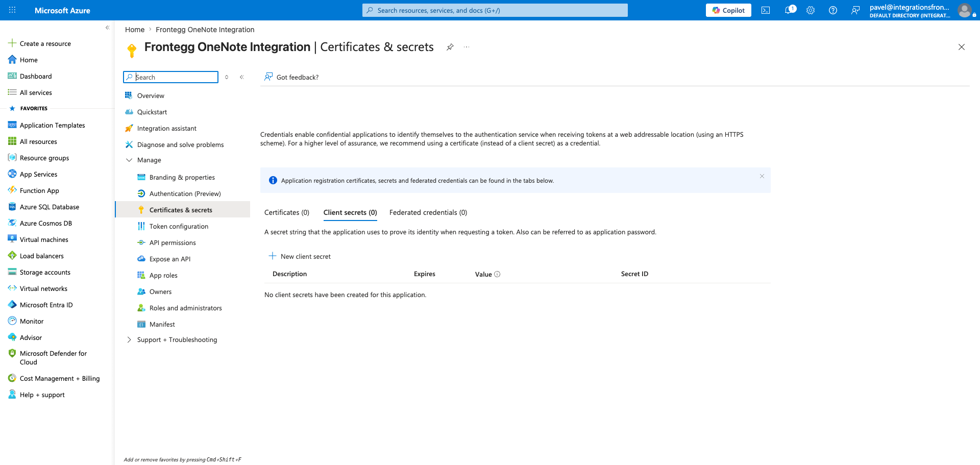Open Monitor service

[32, 321]
